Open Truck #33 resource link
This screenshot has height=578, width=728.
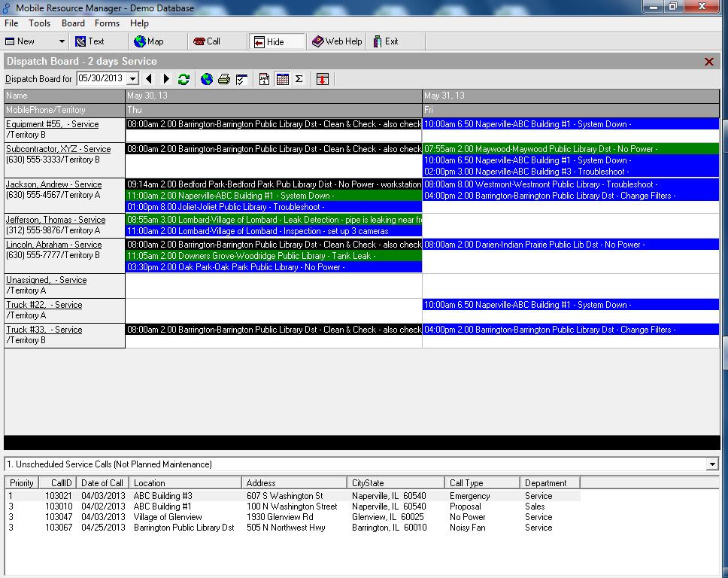tap(44, 330)
